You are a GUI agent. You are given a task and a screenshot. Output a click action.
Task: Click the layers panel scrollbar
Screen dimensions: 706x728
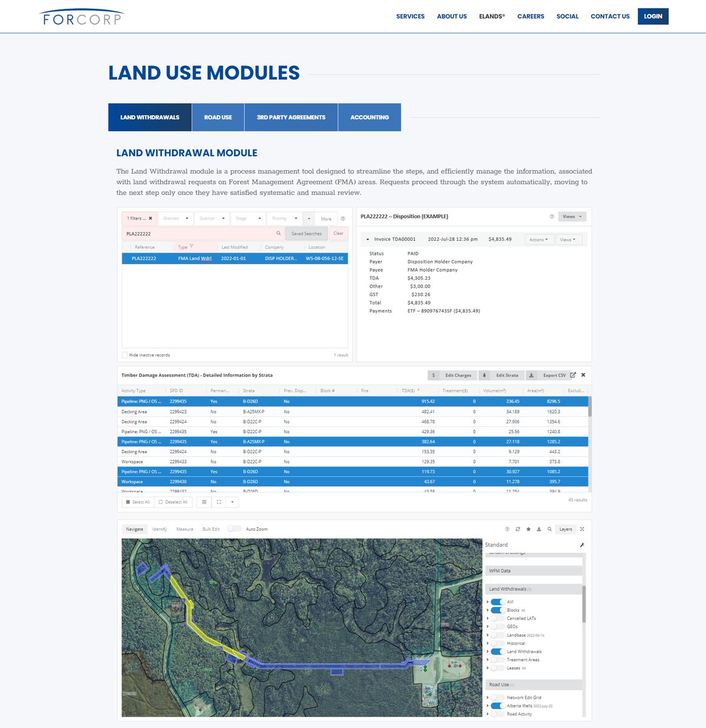pos(584,604)
